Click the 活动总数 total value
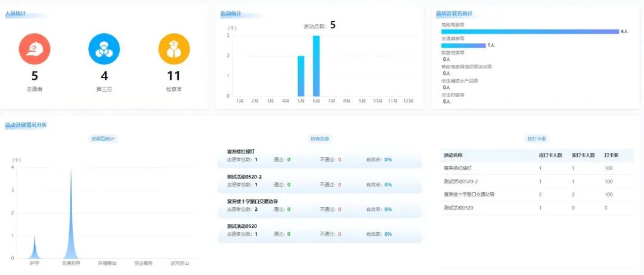This screenshot has height=275, width=644. 333,26
